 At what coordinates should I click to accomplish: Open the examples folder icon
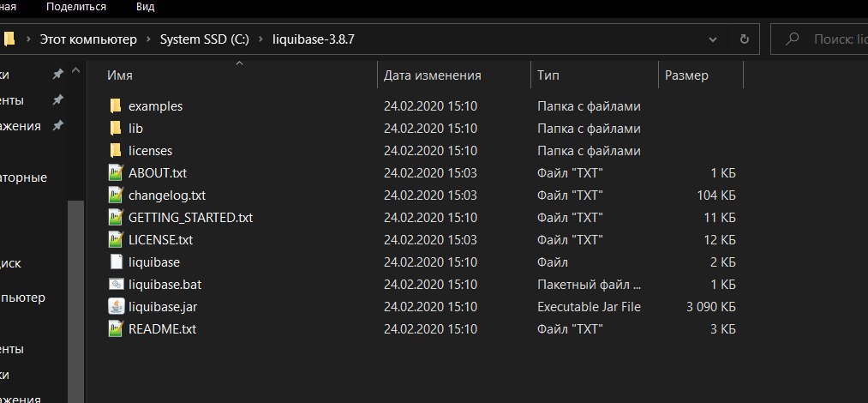pos(115,105)
